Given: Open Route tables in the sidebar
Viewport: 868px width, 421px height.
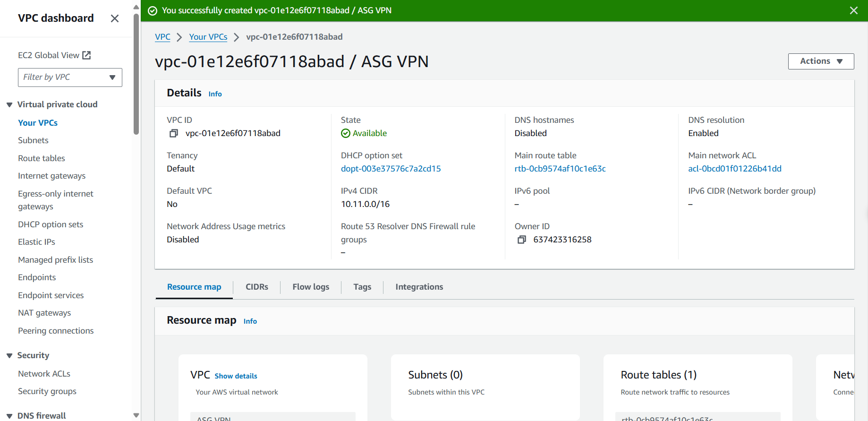Looking at the screenshot, I should pos(42,158).
